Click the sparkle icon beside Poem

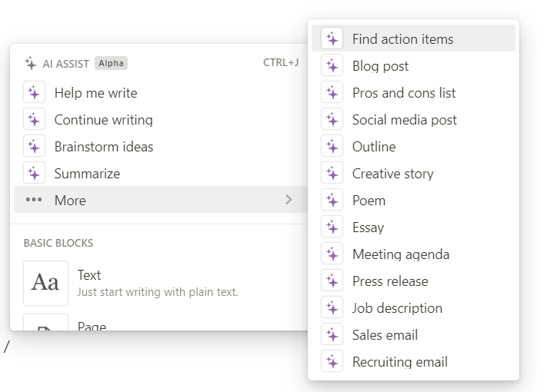pyautogui.click(x=332, y=200)
